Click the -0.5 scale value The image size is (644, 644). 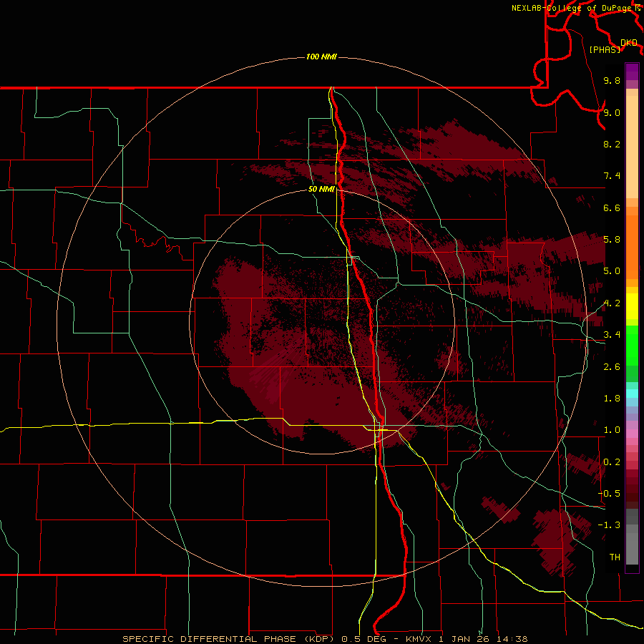(609, 494)
